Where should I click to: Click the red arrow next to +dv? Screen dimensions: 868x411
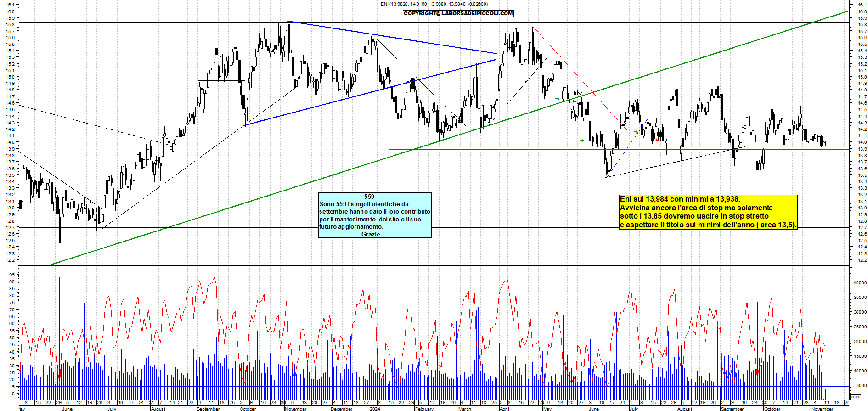tap(574, 101)
